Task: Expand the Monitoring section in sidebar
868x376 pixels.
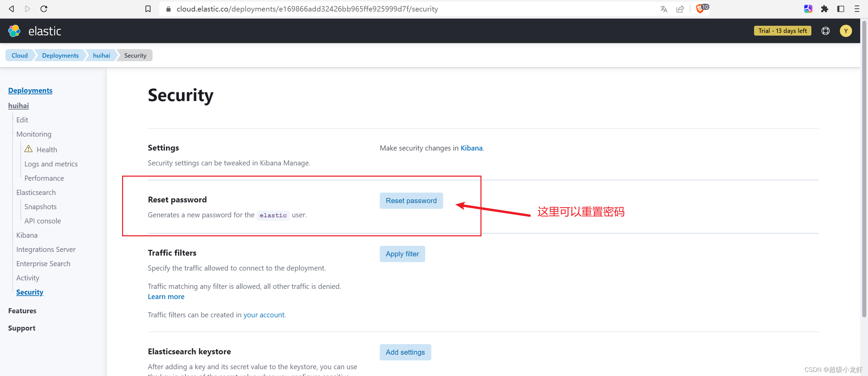Action: (34, 134)
